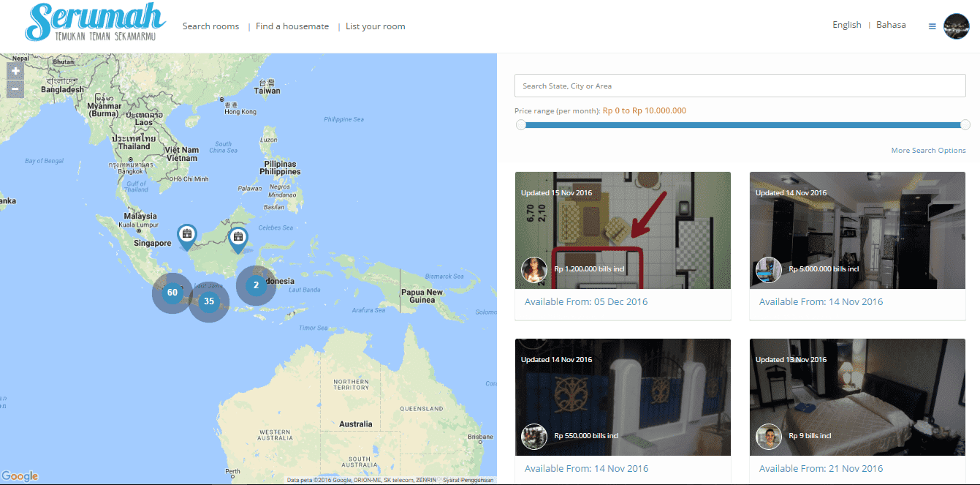Select the room marker near Singapore
Image resolution: width=980 pixels, height=485 pixels.
click(x=187, y=236)
